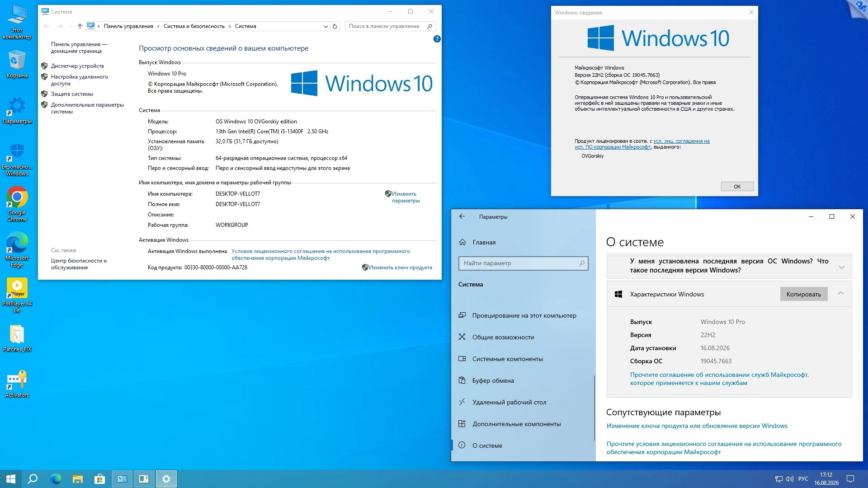Open taskbar Search
Image resolution: width=868 pixels, height=488 pixels.
pos(33,479)
